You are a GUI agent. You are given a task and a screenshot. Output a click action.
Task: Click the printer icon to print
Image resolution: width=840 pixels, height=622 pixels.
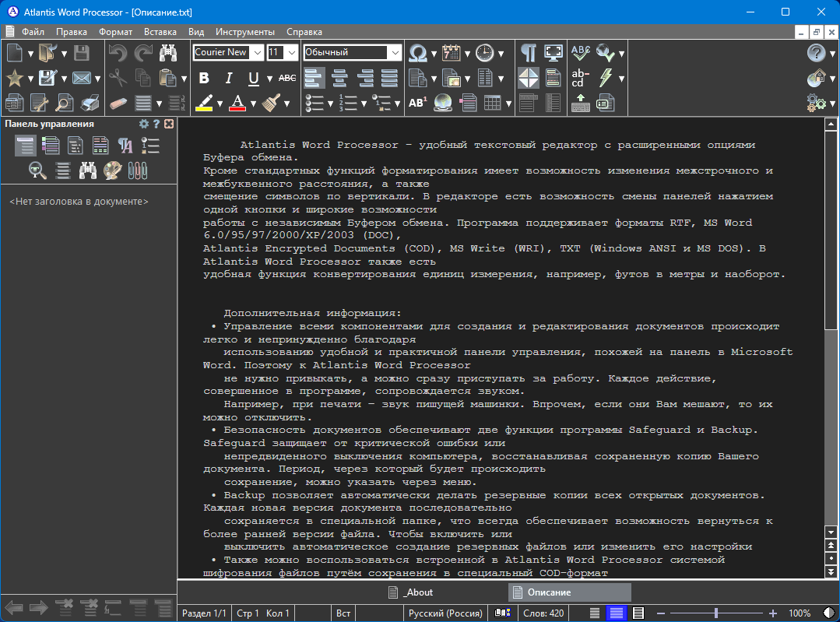coord(90,103)
